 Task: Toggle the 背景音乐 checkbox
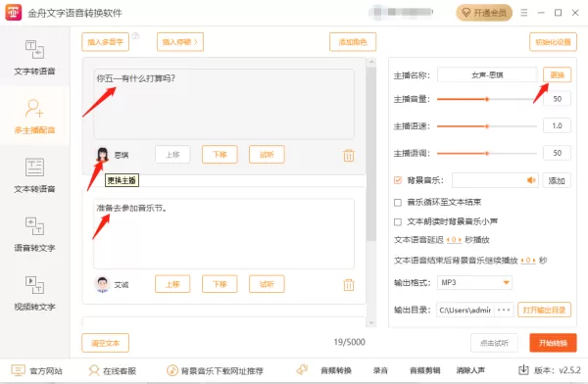pos(398,180)
